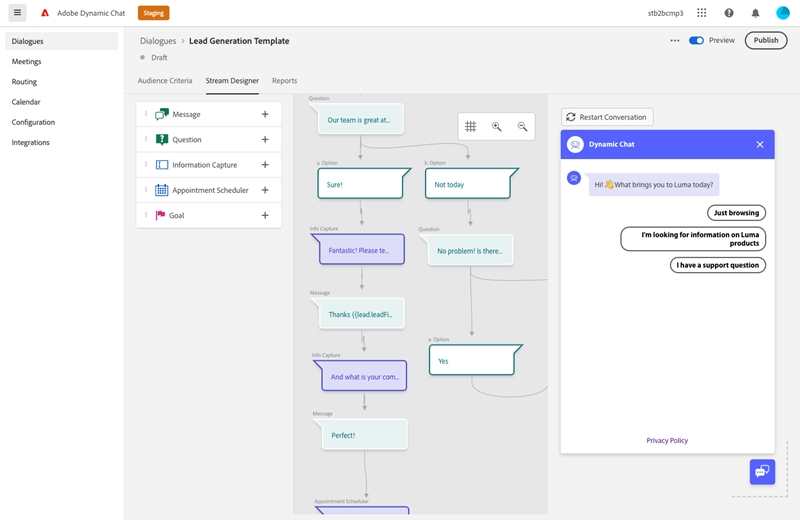Choose 'I'm looking for information on Luma products'
This screenshot has width=800, height=520.
(693, 239)
